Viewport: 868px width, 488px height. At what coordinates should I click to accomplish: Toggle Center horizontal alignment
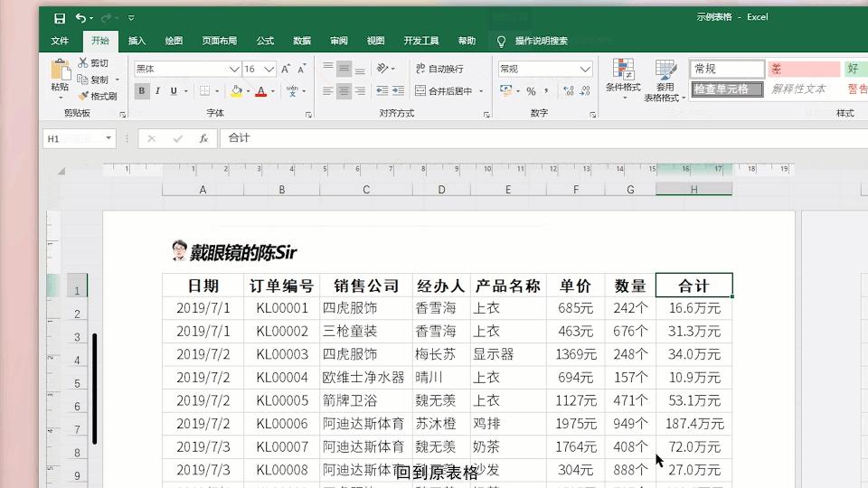[344, 90]
